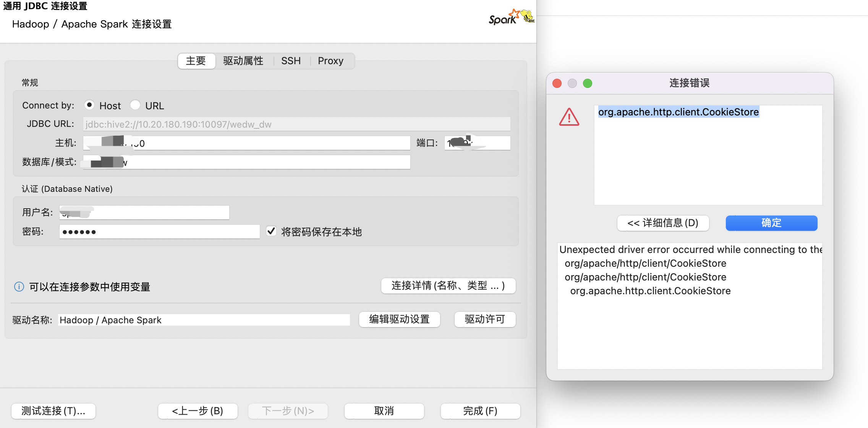Image resolution: width=868 pixels, height=428 pixels.
Task: Click 取消 to cancel the wizard
Action: coord(384,411)
